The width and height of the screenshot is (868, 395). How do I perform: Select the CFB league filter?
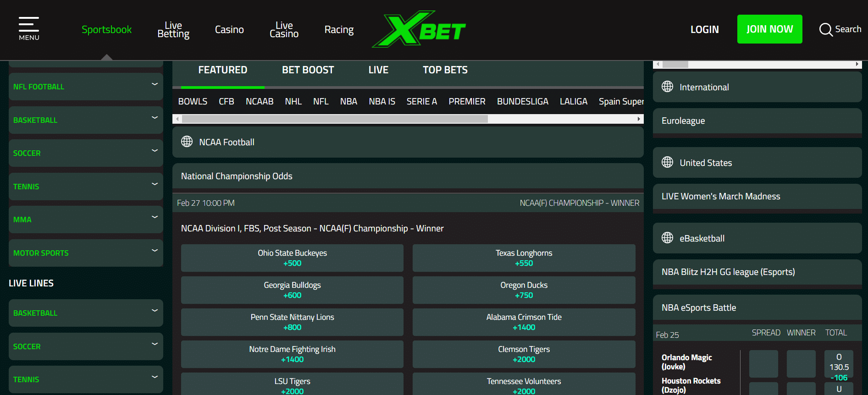pos(227,101)
